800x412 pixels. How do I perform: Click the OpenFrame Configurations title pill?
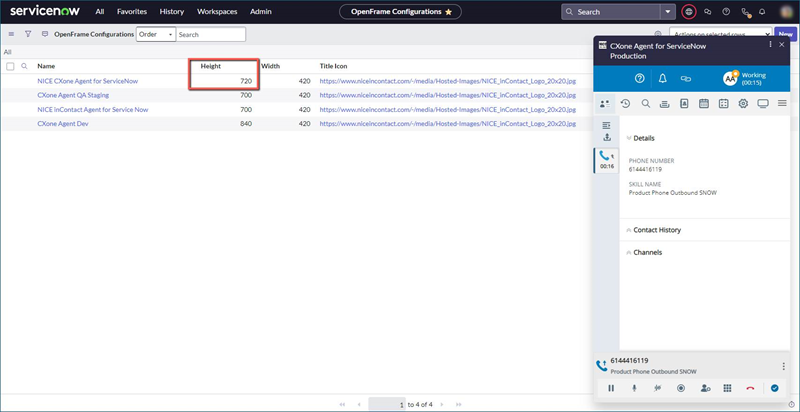[400, 12]
